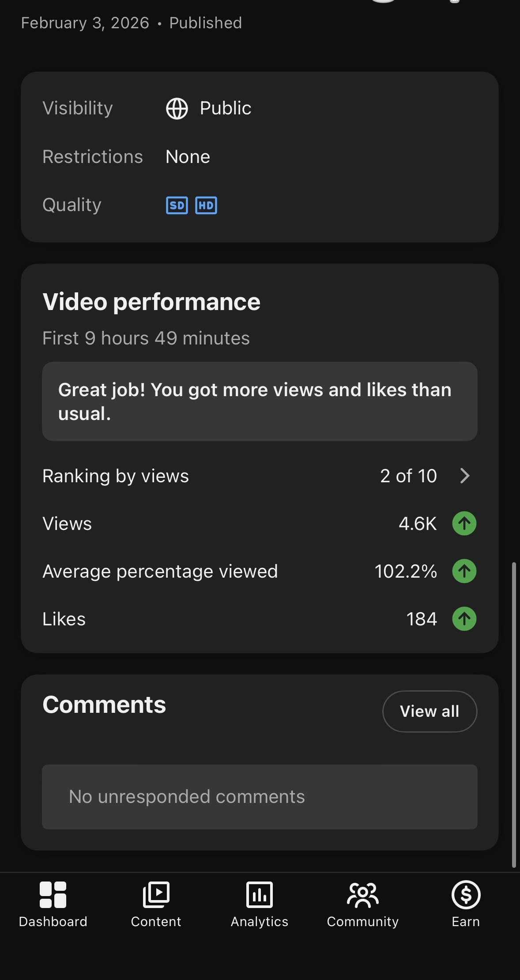Image resolution: width=520 pixels, height=980 pixels.
Task: Click the vertical scrollbar on right edge
Action: click(x=514, y=715)
